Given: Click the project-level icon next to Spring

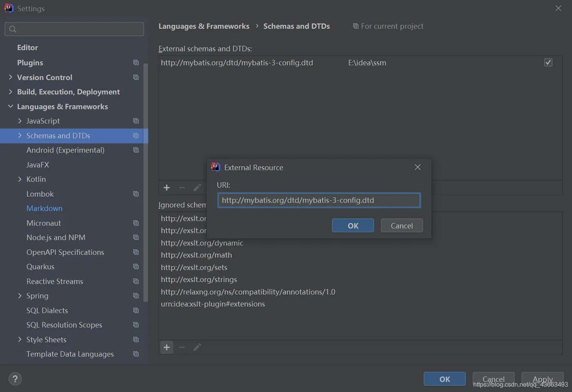Looking at the screenshot, I should (x=136, y=296).
